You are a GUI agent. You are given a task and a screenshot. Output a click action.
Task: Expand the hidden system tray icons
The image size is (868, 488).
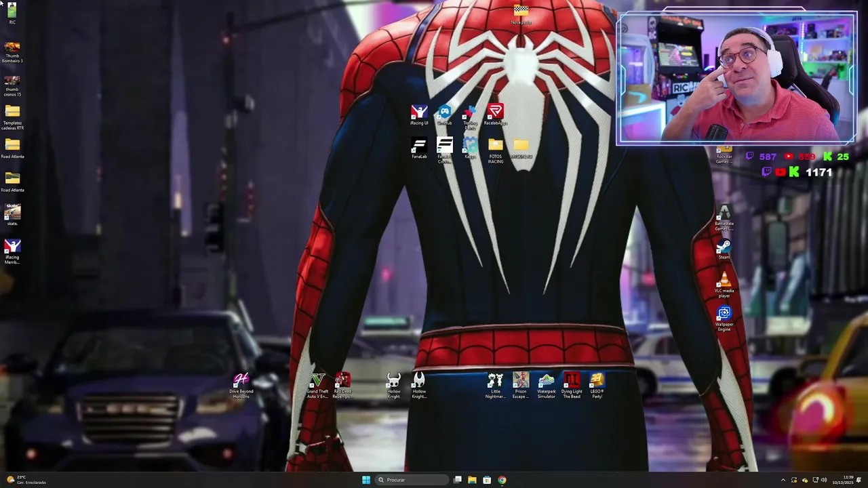click(783, 480)
